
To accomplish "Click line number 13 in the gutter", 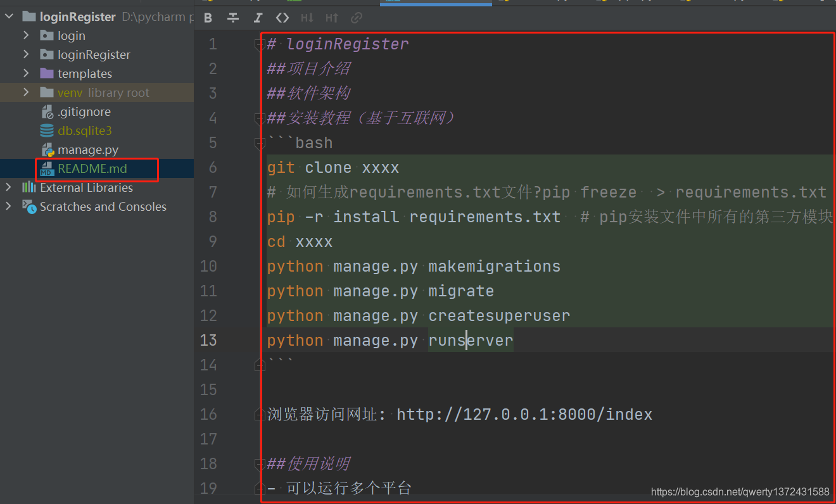I will click(x=208, y=341).
